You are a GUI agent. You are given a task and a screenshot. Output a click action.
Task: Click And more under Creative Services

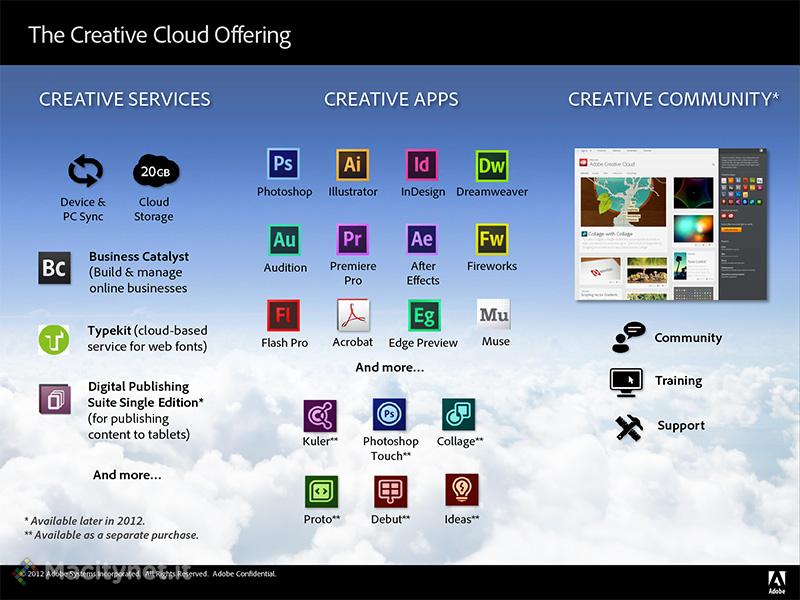pos(127,475)
